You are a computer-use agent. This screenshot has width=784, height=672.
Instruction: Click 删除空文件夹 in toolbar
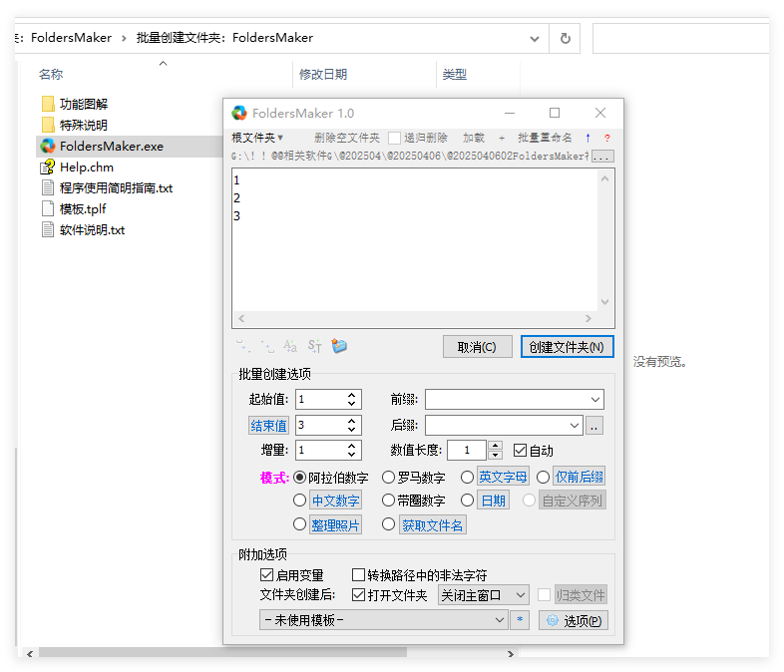[x=346, y=138]
